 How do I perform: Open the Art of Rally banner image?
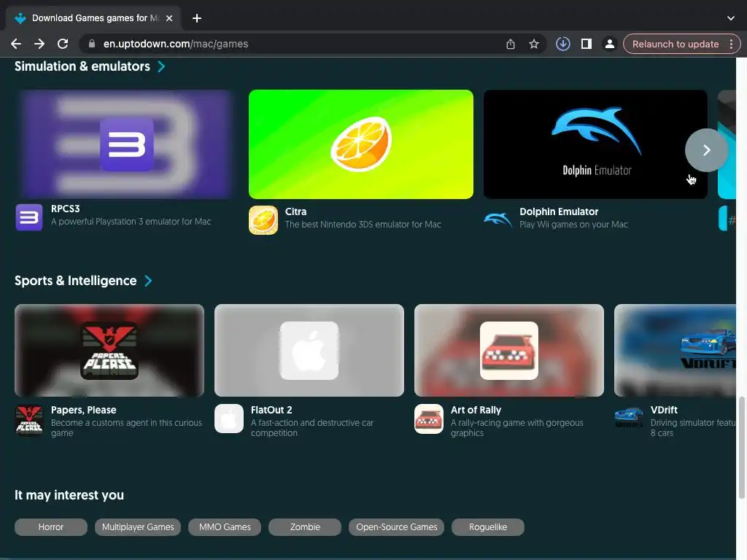[x=508, y=350]
